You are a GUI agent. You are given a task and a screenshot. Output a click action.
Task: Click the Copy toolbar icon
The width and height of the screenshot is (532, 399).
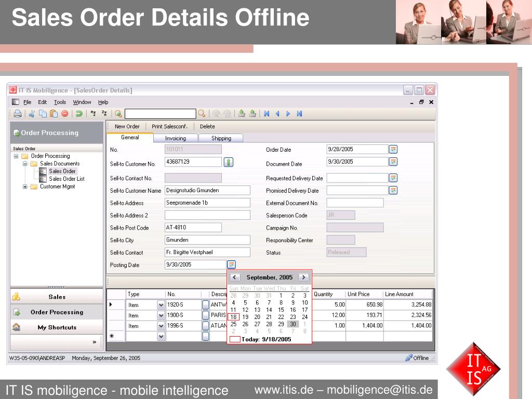43,114
